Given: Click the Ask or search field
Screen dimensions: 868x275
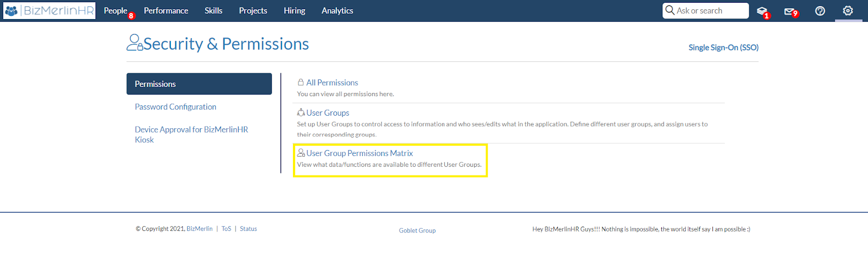Looking at the screenshot, I should (706, 11).
